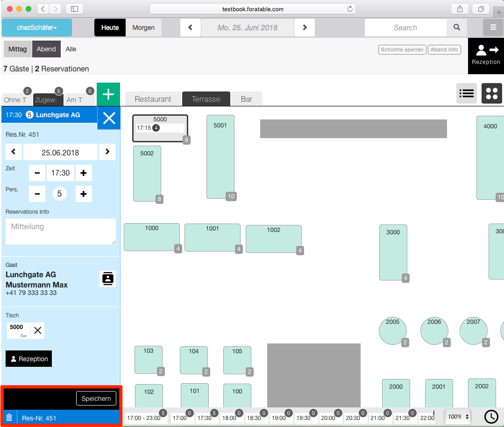Image resolution: width=504 pixels, height=427 pixels.
Task: Remove table 5000 from reservation
Action: coord(38,330)
